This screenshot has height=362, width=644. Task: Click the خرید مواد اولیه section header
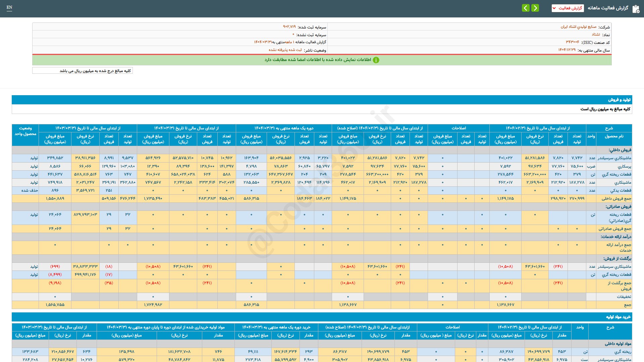618,317
